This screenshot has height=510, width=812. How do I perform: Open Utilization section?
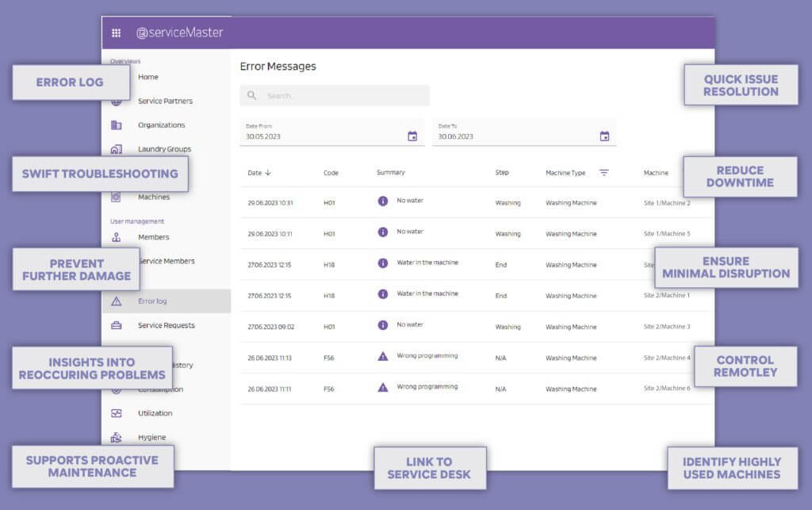(x=155, y=413)
